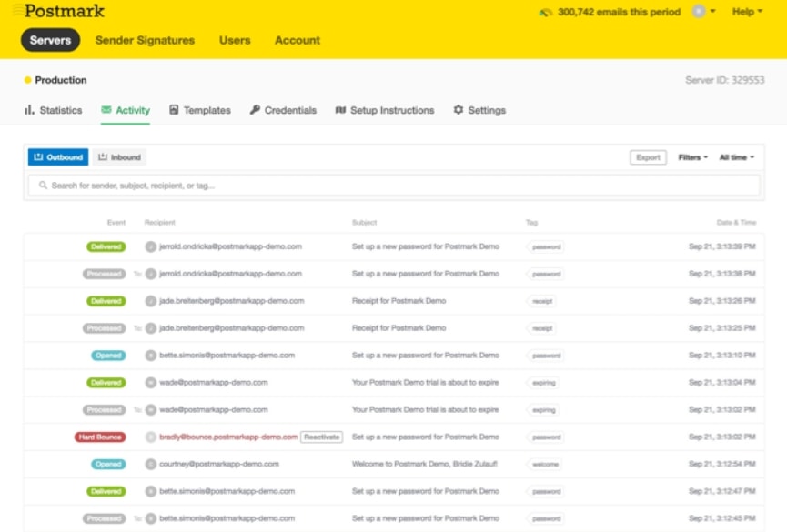Click Reactivate for the bradly bounce address

(x=322, y=437)
